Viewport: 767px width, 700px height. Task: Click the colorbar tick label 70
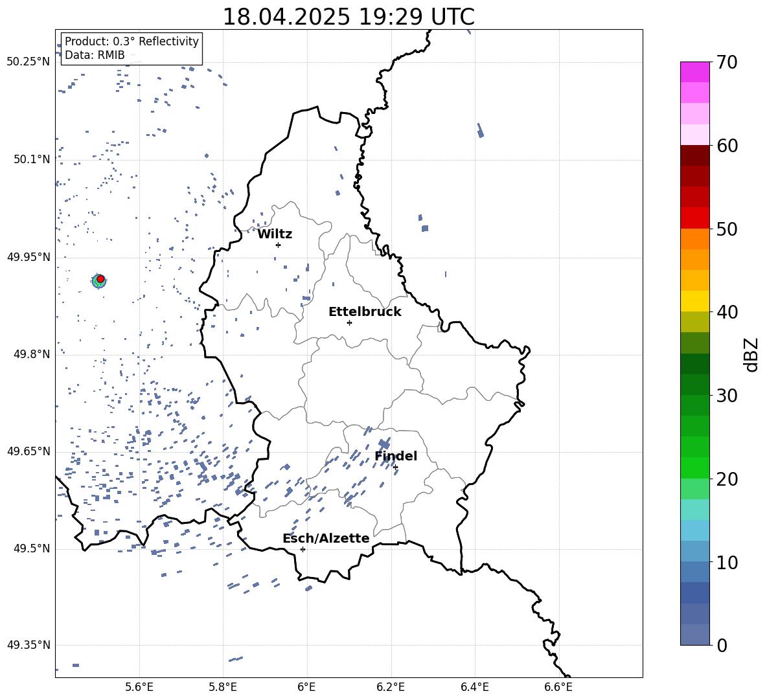pos(727,63)
